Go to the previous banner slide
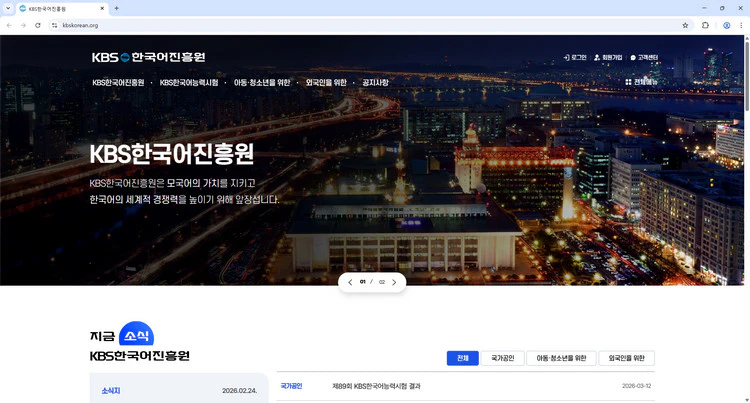Image resolution: width=750 pixels, height=403 pixels. [350, 282]
